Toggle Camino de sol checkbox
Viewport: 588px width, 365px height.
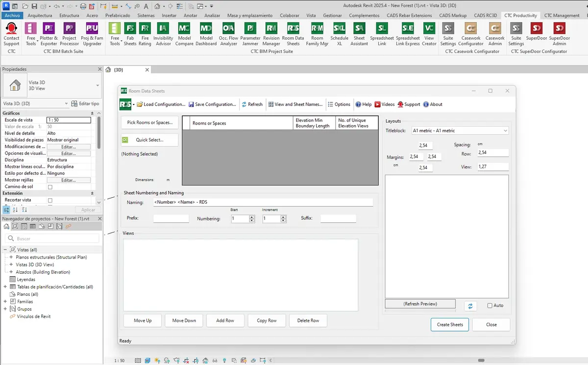50,187
